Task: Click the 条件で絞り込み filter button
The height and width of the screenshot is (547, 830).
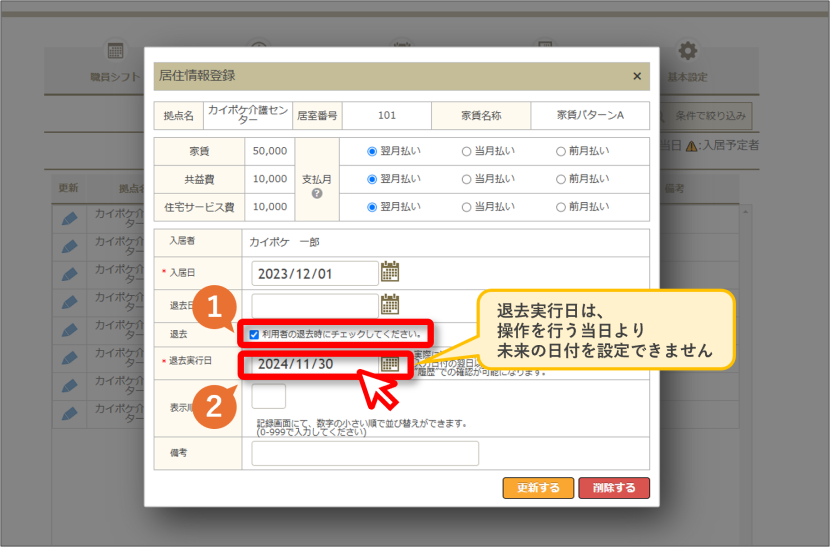Action: [705, 116]
